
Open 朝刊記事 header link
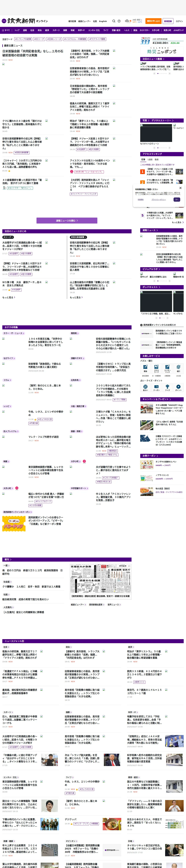(x=72, y=21)
